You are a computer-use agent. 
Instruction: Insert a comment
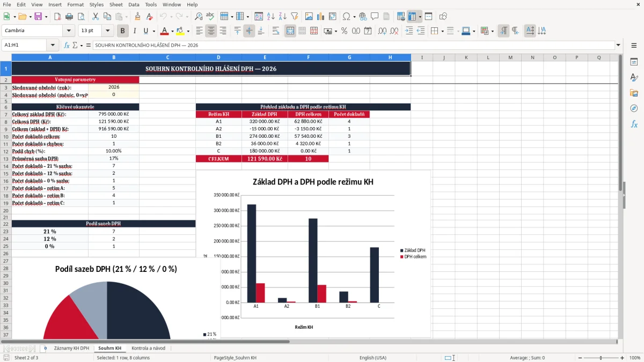click(x=375, y=17)
